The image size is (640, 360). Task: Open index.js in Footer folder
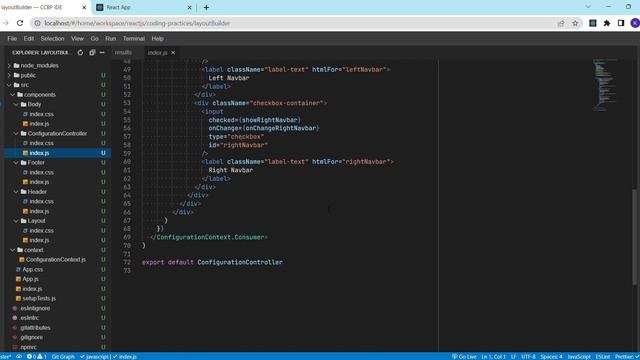pyautogui.click(x=39, y=182)
